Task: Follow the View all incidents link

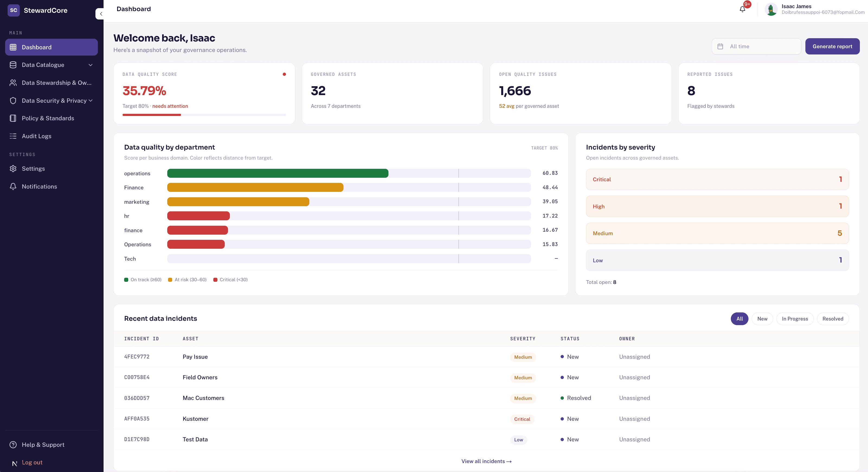Action: click(x=486, y=461)
